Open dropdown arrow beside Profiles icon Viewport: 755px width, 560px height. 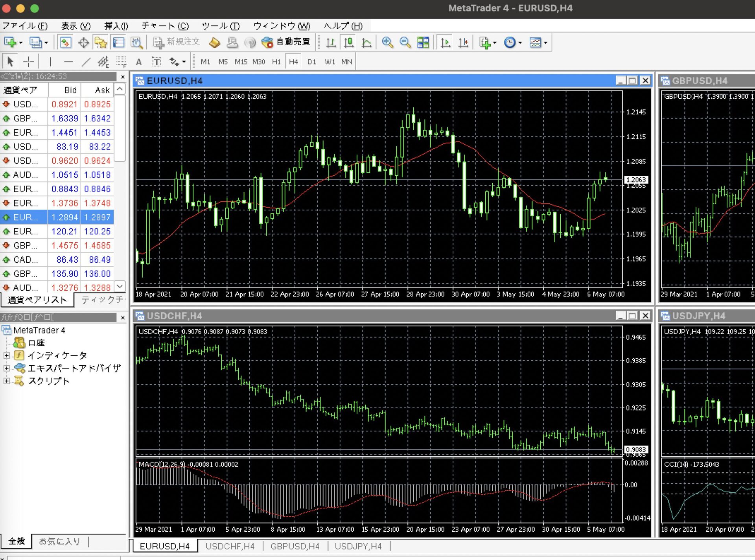[46, 42]
